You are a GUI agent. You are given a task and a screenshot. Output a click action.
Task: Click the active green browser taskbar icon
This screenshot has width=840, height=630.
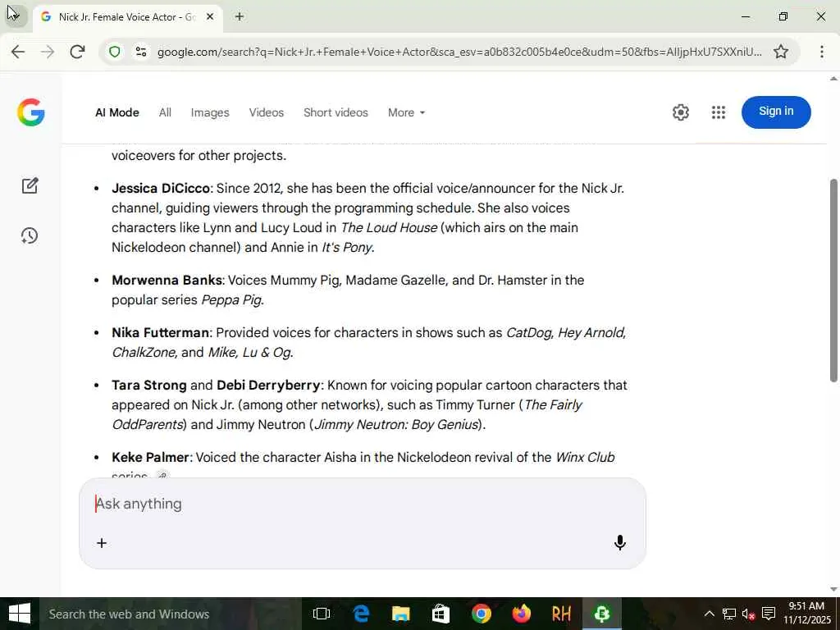coord(601,614)
